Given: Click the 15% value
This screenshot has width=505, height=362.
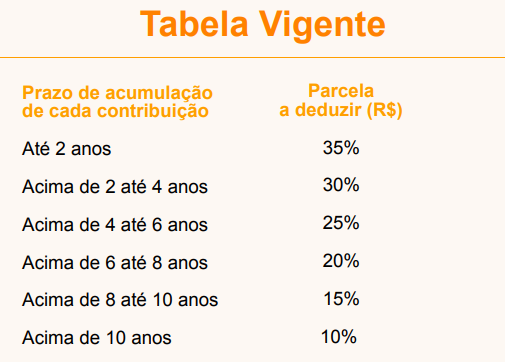Looking at the screenshot, I should 342,299.
